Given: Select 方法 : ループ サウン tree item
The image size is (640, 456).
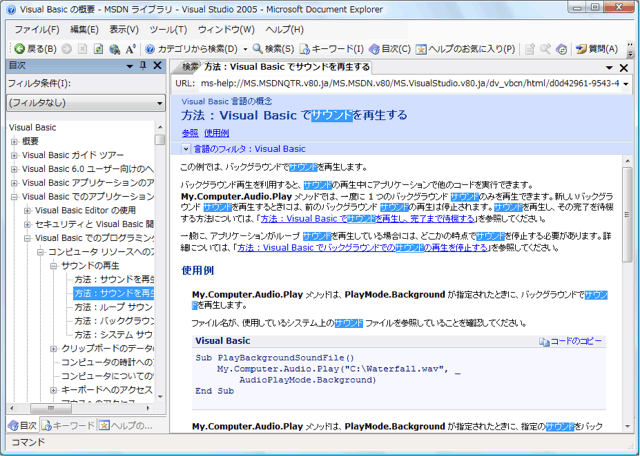Looking at the screenshot, I should coord(113,307).
